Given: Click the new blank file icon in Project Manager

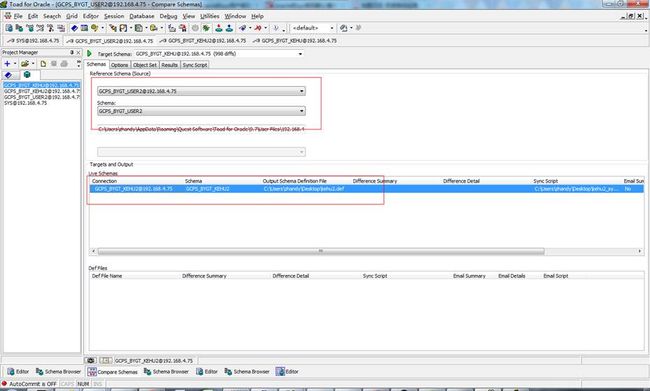Looking at the screenshot, I should (43, 63).
